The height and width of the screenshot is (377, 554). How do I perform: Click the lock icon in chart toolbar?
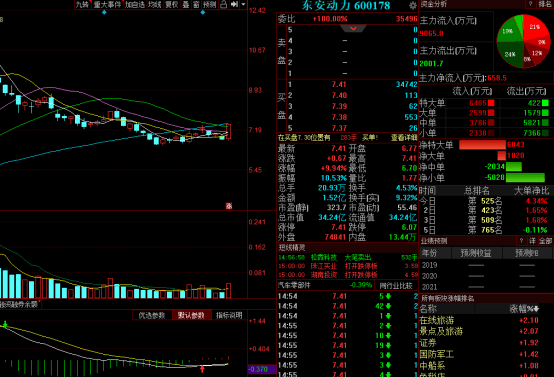(x=224, y=4)
